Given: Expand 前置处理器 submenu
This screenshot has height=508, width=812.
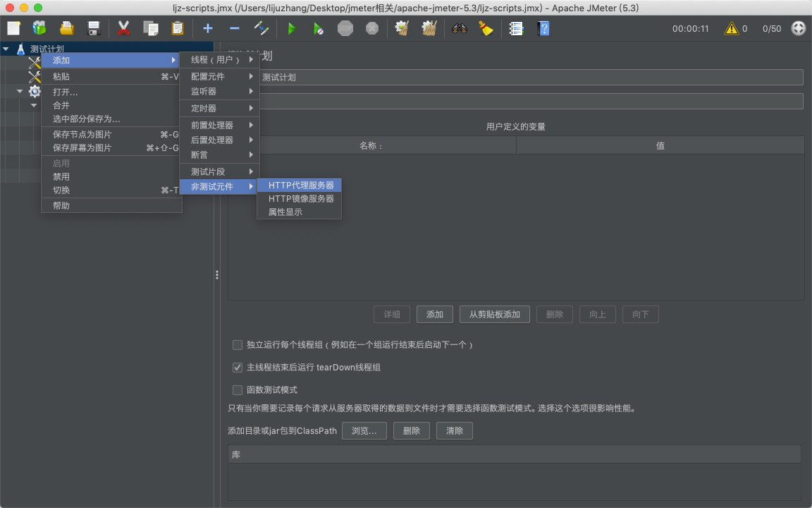Looking at the screenshot, I should pyautogui.click(x=220, y=125).
